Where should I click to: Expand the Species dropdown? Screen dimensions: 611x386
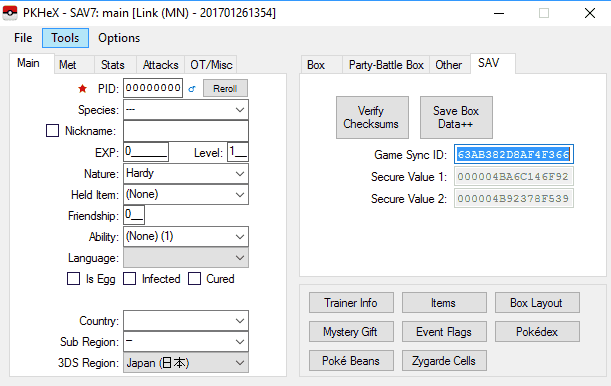click(186, 110)
